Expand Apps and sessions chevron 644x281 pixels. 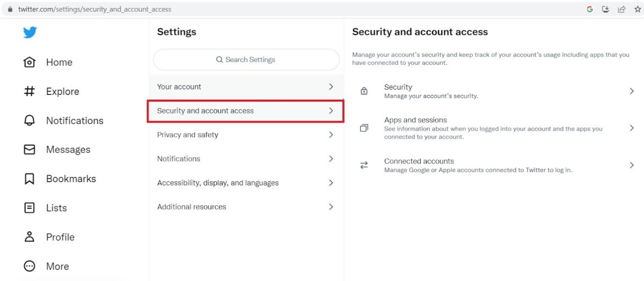coord(632,128)
